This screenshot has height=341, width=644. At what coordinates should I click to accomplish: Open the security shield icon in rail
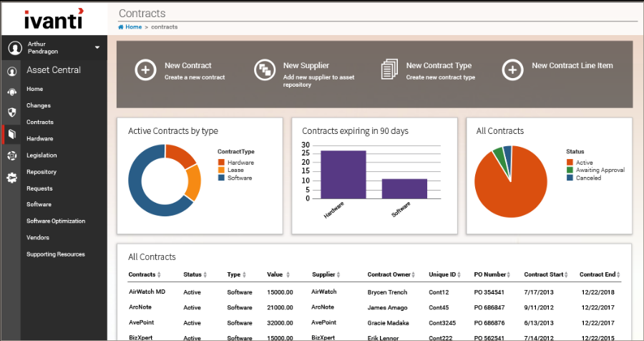coord(12,112)
